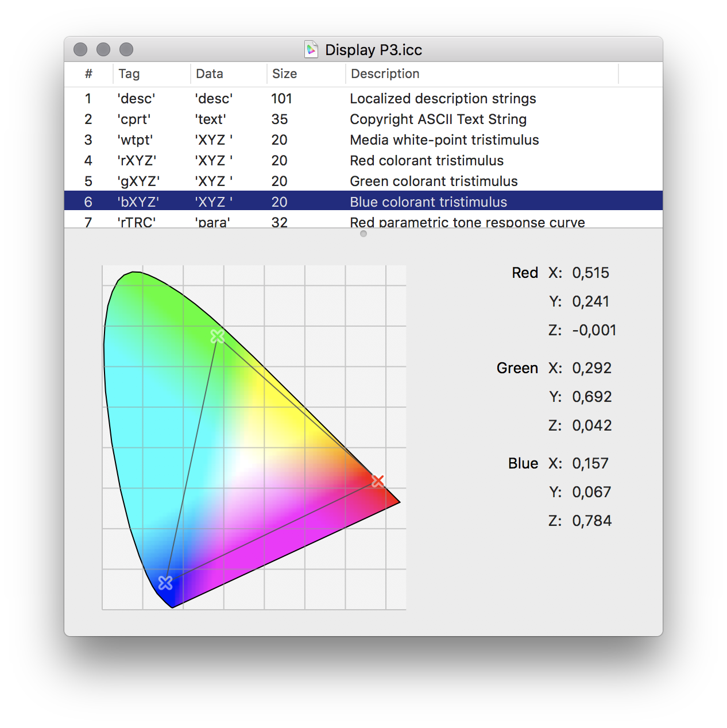Click the Blue label in values panel
This screenshot has height=728, width=727.
[523, 463]
